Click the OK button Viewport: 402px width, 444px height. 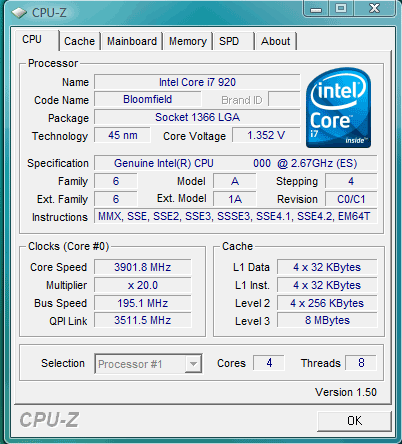click(x=354, y=421)
